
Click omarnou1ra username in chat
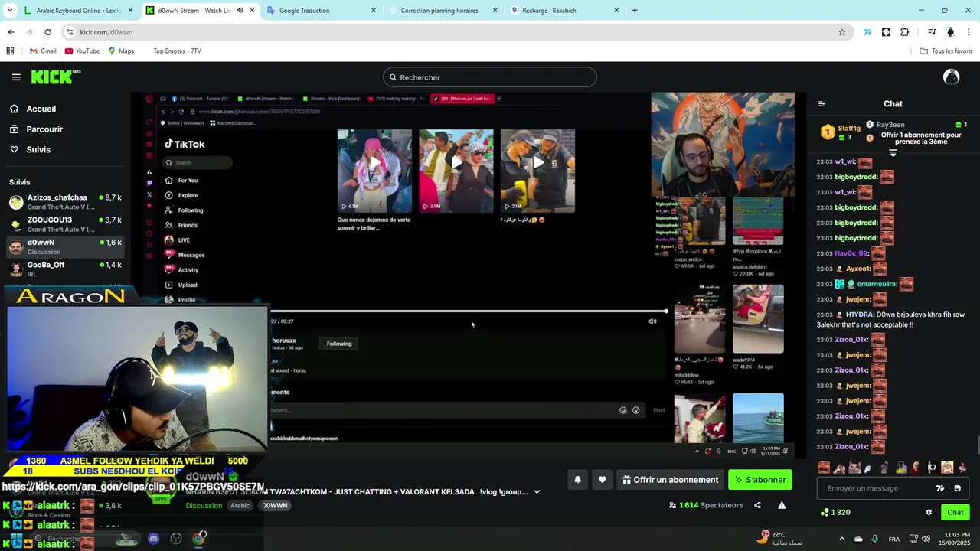pos(876,284)
